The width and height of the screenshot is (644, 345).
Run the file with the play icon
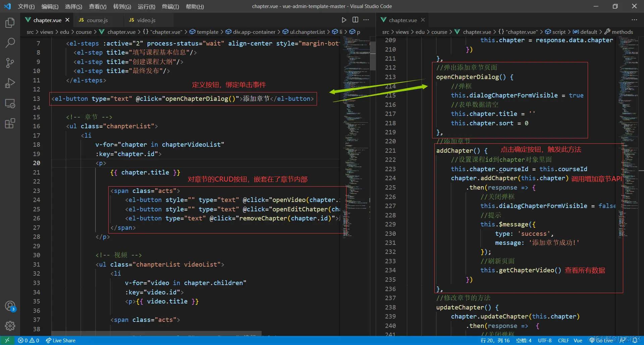(344, 20)
